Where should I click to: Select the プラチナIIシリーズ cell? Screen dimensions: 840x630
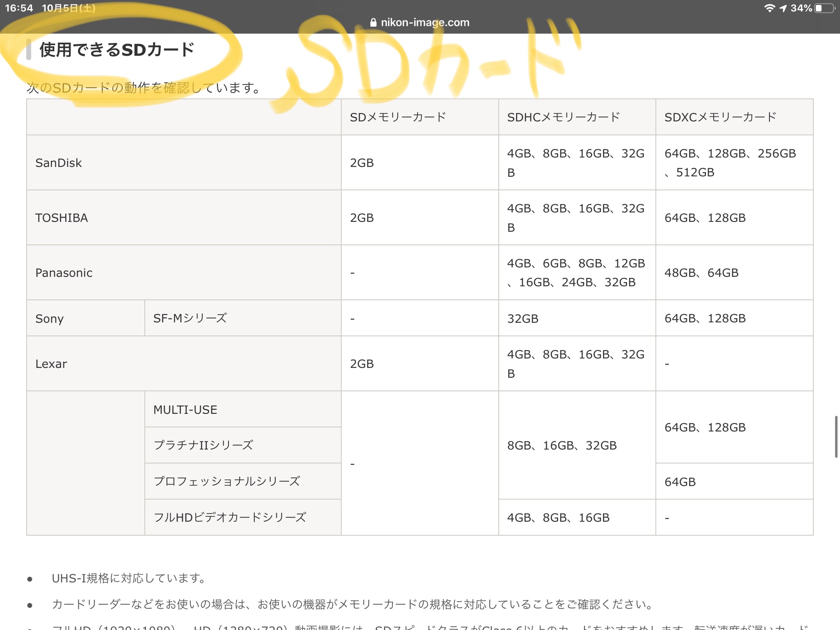[243, 445]
